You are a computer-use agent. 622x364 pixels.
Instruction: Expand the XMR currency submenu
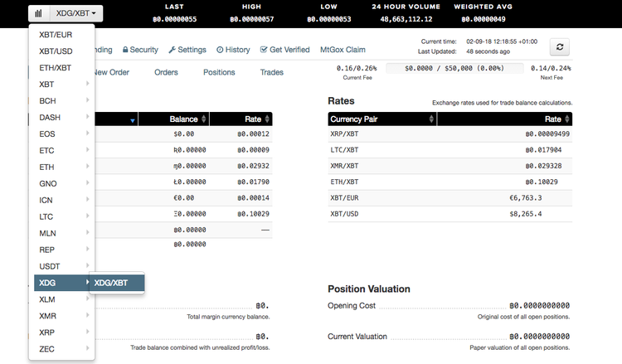61,316
